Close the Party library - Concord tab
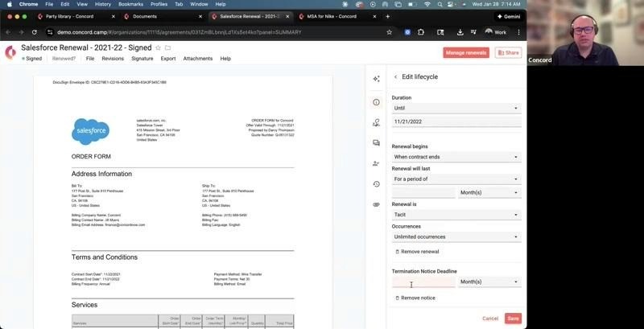This screenshot has width=644, height=329. click(114, 16)
